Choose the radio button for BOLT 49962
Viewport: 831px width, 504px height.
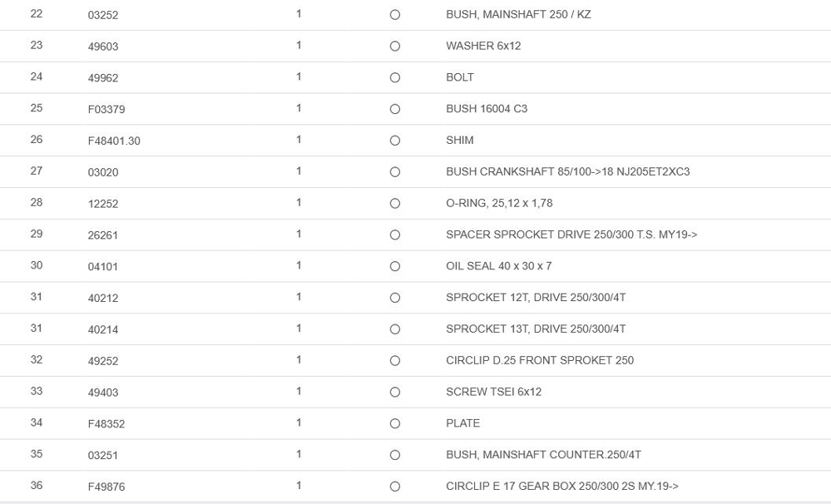[x=394, y=78]
